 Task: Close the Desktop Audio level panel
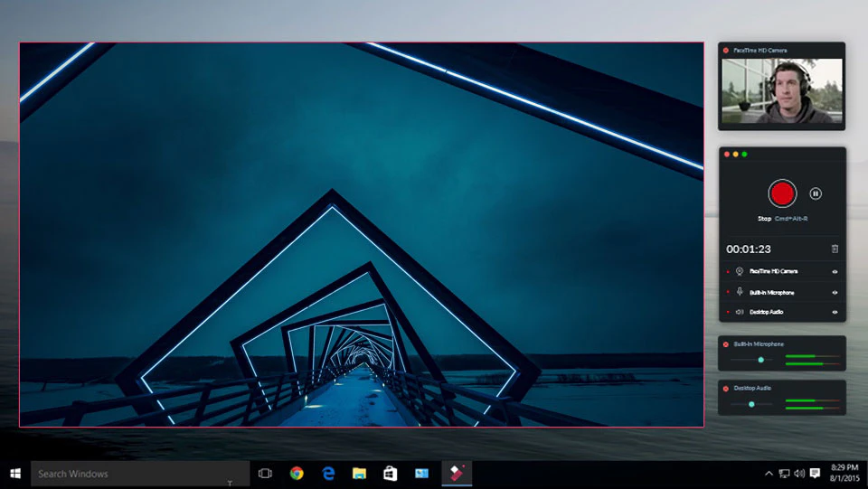726,389
